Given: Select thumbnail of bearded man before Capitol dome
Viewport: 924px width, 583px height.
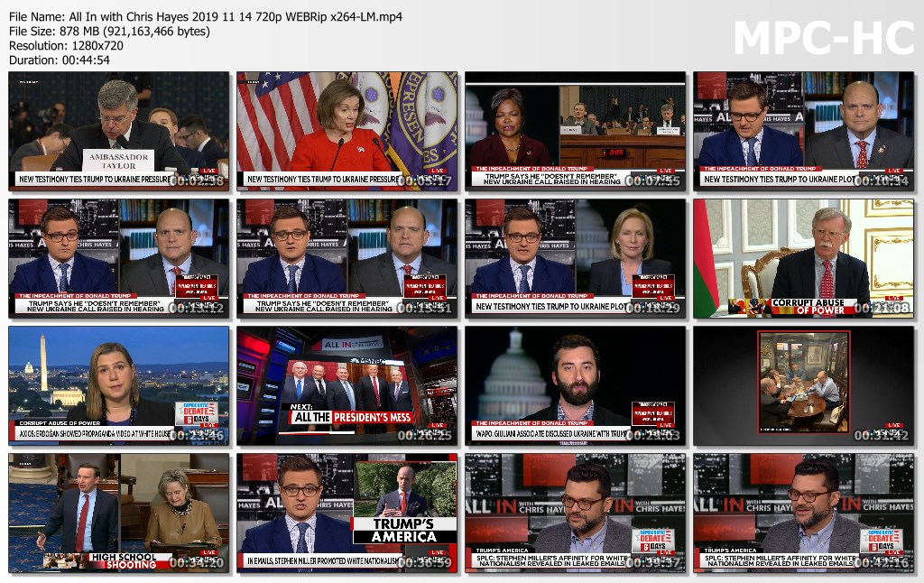Looking at the screenshot, I should pyautogui.click(x=575, y=385).
